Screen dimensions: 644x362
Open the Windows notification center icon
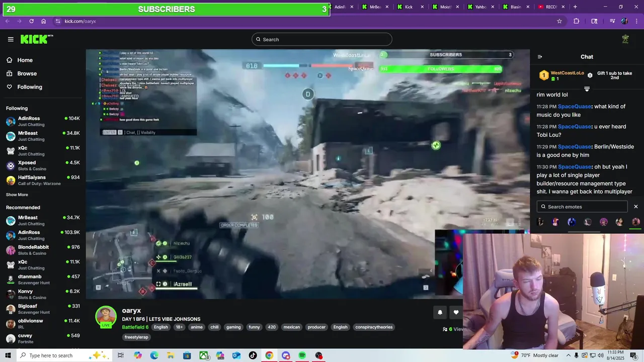coord(633,355)
